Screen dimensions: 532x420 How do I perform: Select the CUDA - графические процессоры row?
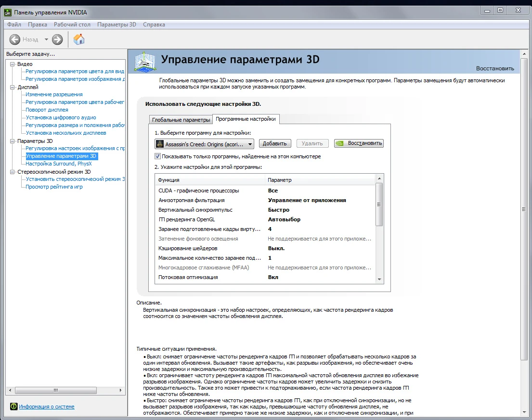click(x=265, y=191)
